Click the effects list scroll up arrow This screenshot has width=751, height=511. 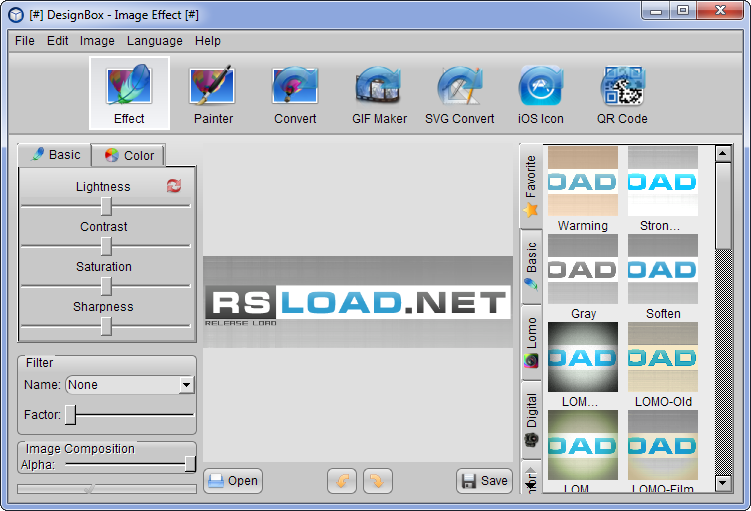[x=723, y=153]
